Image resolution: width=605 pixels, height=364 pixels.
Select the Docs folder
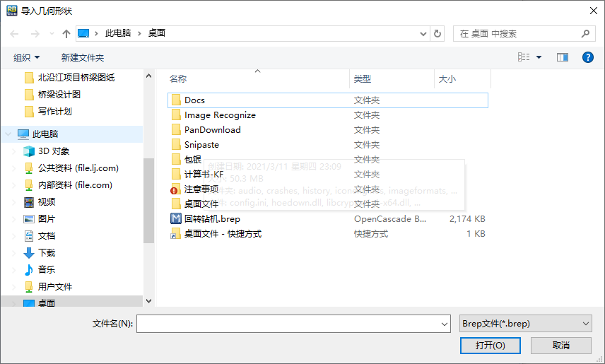(x=328, y=100)
